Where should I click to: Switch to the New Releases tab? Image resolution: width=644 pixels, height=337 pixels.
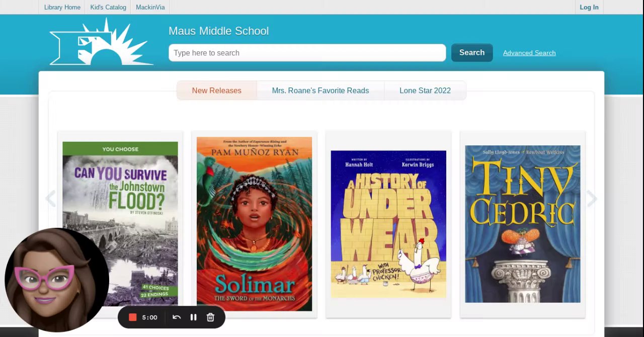pyautogui.click(x=217, y=91)
